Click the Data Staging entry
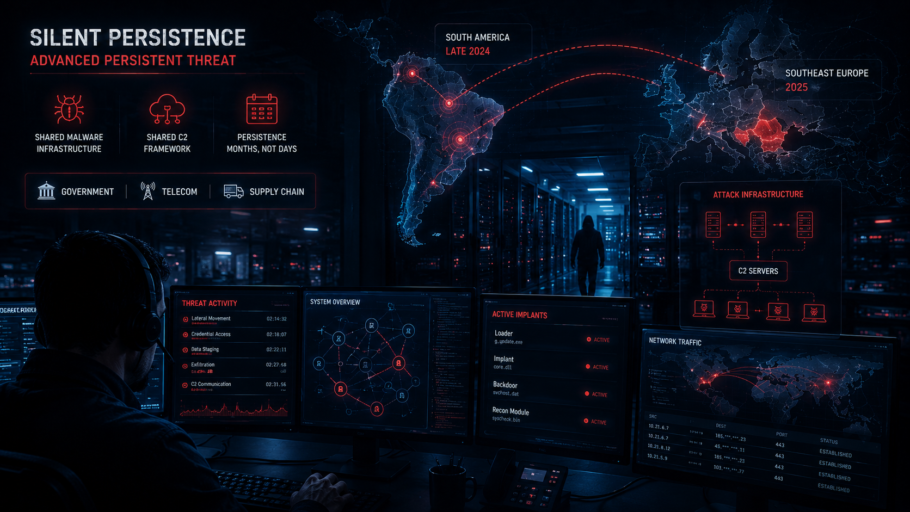This screenshot has height=512, width=910. pos(205,349)
